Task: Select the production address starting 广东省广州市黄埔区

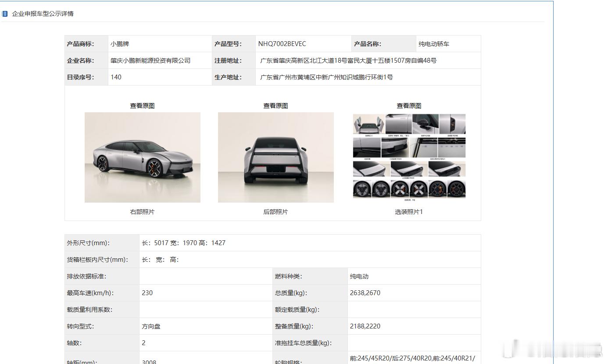Action: [x=326, y=77]
